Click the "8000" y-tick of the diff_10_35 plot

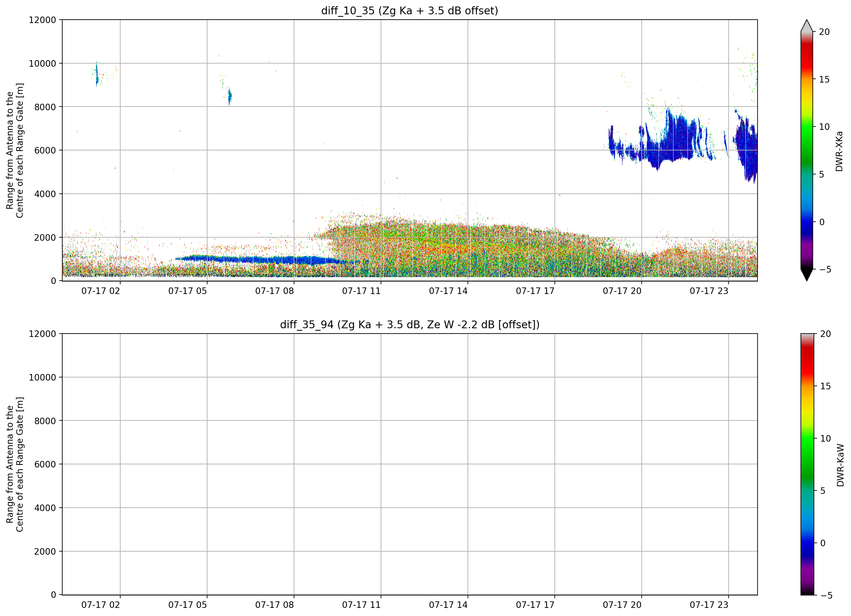pos(45,107)
